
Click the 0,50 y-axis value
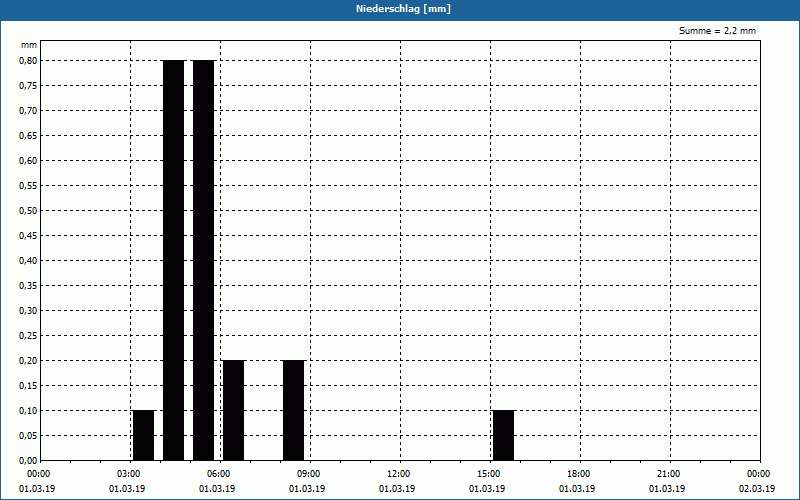pos(28,211)
